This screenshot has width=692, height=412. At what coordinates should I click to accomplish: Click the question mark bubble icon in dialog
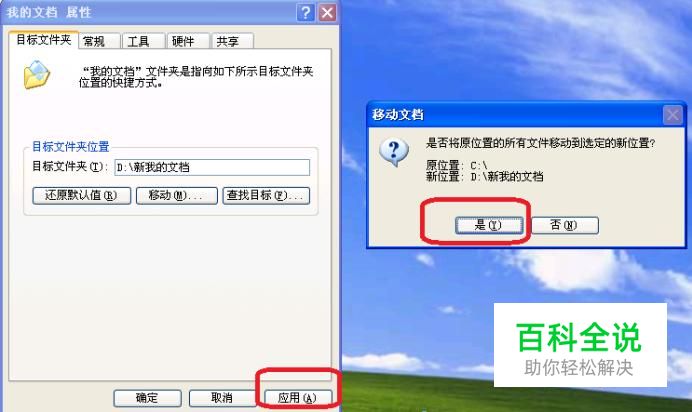point(394,152)
